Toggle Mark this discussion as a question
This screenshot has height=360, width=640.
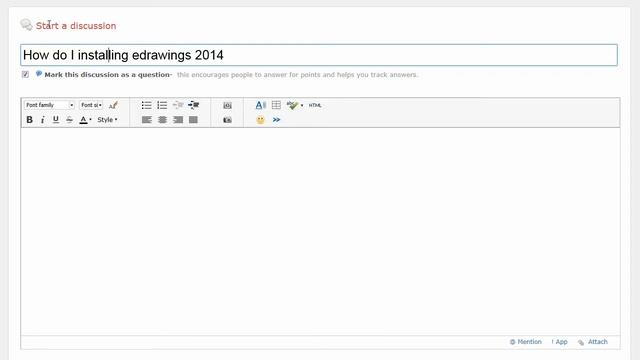click(25, 74)
